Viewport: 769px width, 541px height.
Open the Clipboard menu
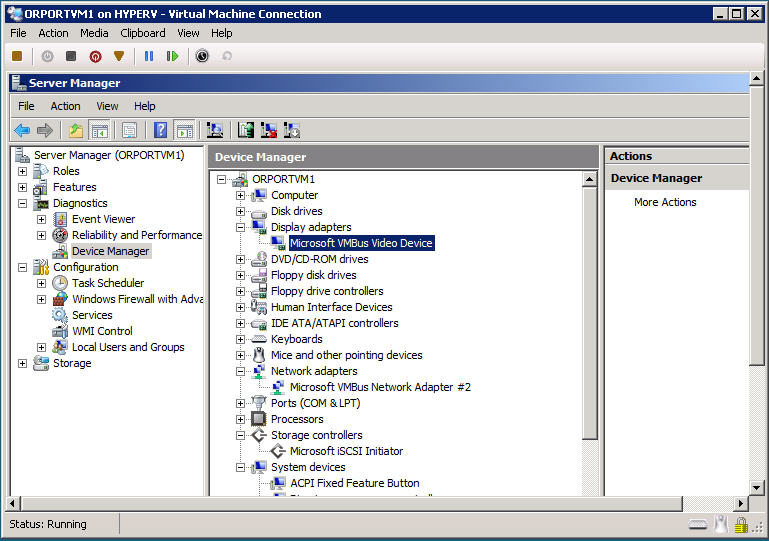click(x=143, y=33)
